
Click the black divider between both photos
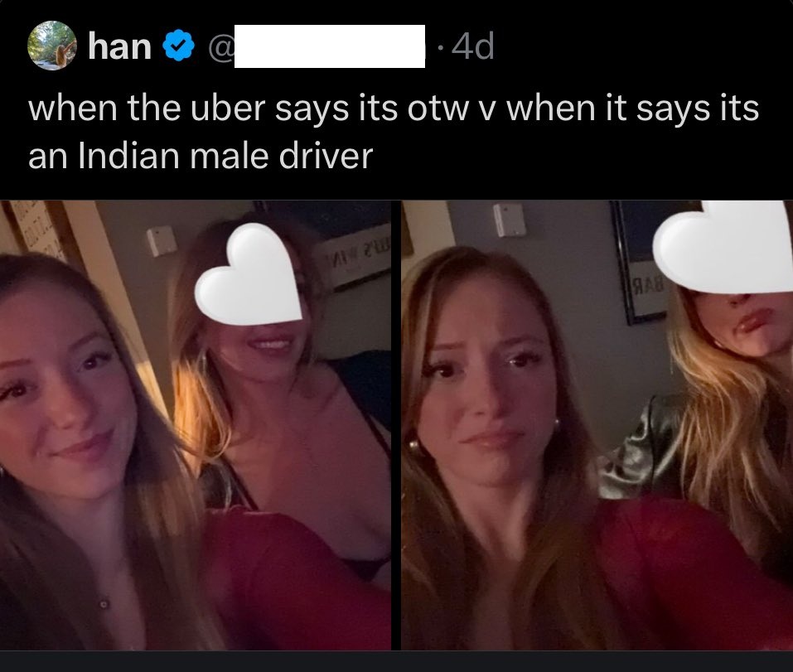pos(396,425)
